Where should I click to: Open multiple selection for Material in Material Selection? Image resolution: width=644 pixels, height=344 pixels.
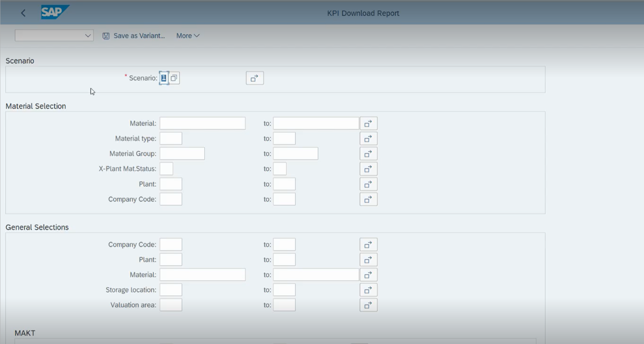368,123
